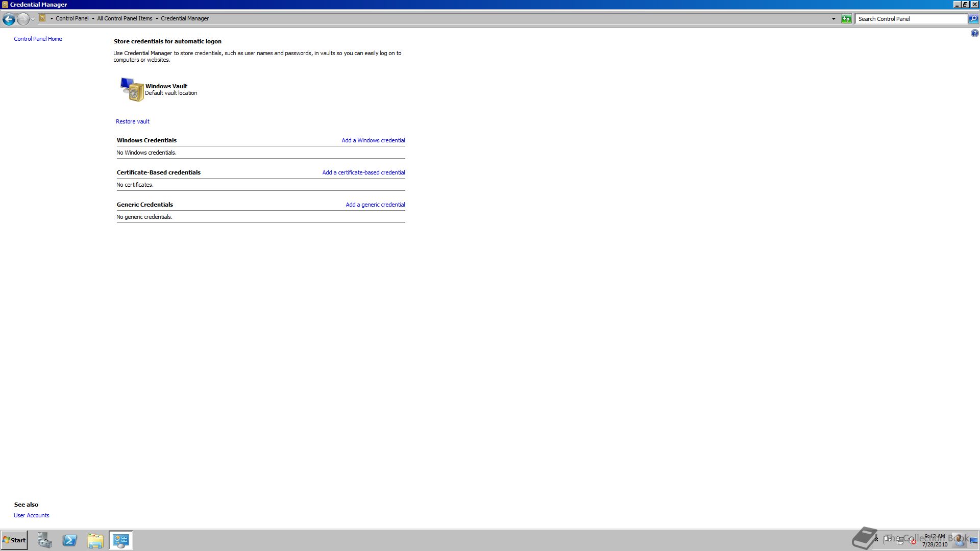Open the recent pages dropdown beside Forward

(33, 19)
